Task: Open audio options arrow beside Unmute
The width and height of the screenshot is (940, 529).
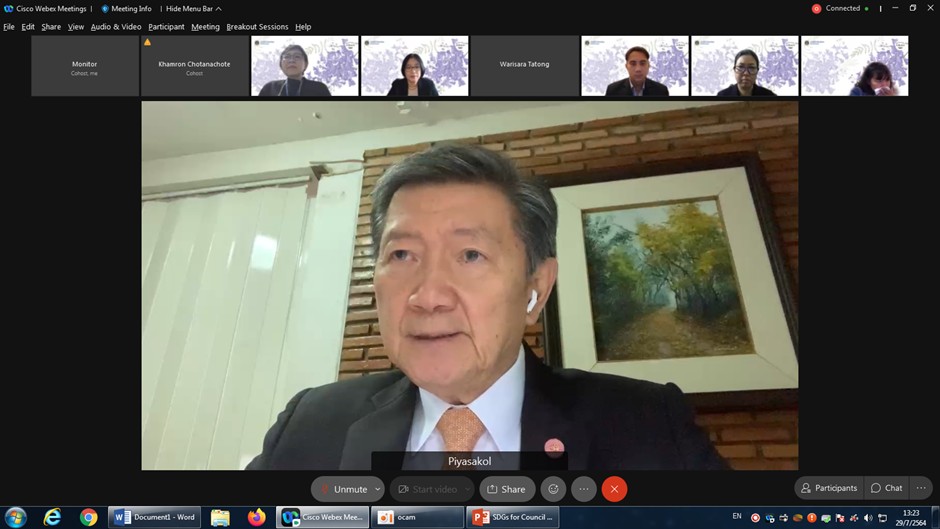Action: click(378, 489)
